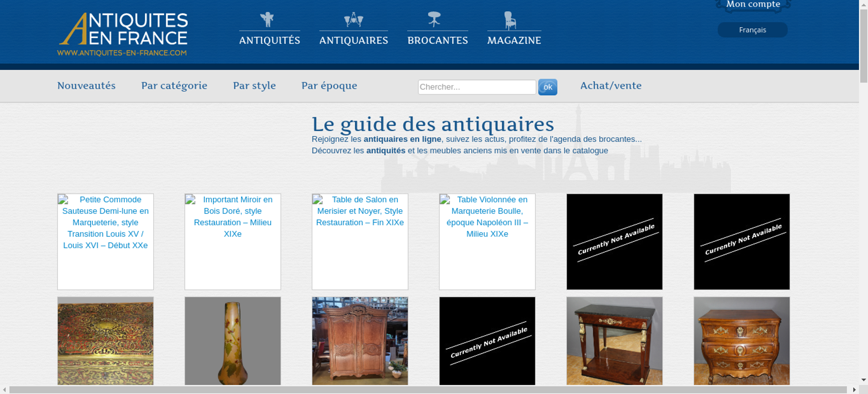Image resolution: width=868 pixels, height=394 pixels.
Task: Click the cherub icon above Antiquités
Action: point(267,20)
